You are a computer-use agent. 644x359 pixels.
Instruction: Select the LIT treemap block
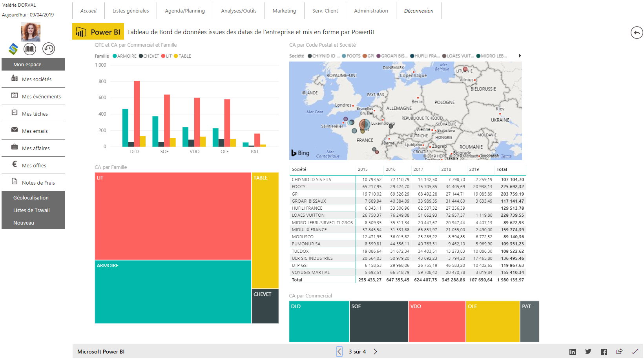[x=173, y=216]
